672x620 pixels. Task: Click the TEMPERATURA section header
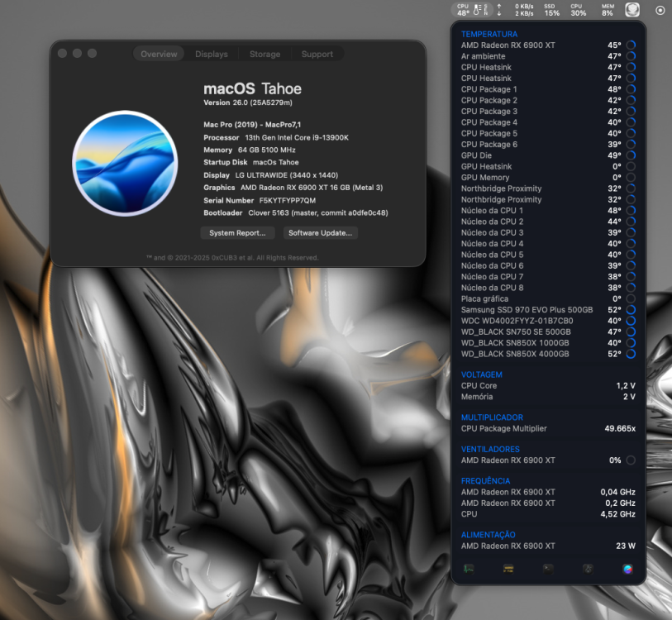point(489,34)
